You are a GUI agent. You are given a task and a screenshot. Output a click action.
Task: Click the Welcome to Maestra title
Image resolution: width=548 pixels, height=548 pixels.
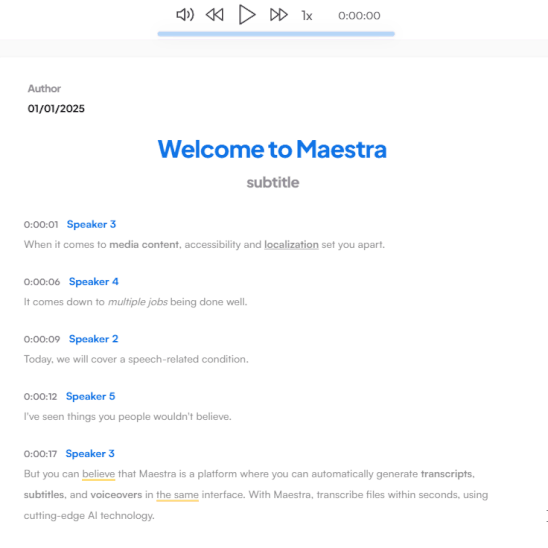pyautogui.click(x=272, y=149)
